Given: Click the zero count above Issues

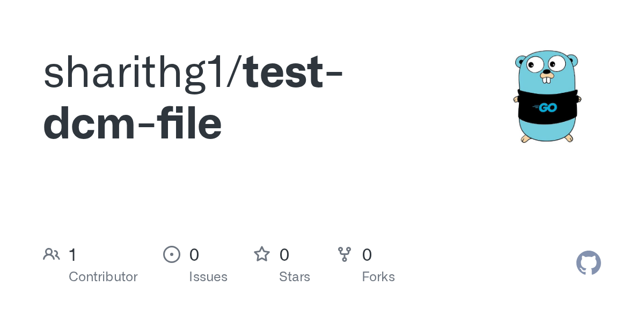Looking at the screenshot, I should coord(194,254).
